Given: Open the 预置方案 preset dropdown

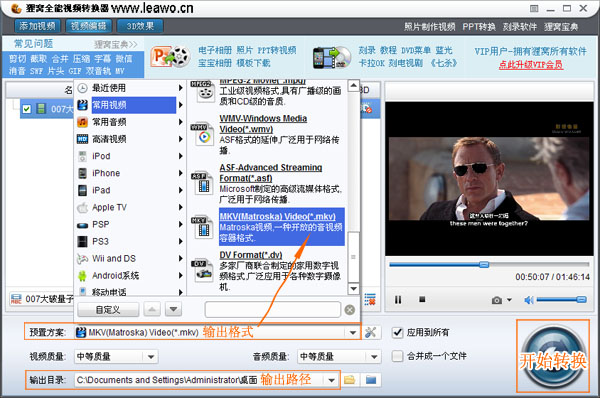Looking at the screenshot, I should (352, 333).
